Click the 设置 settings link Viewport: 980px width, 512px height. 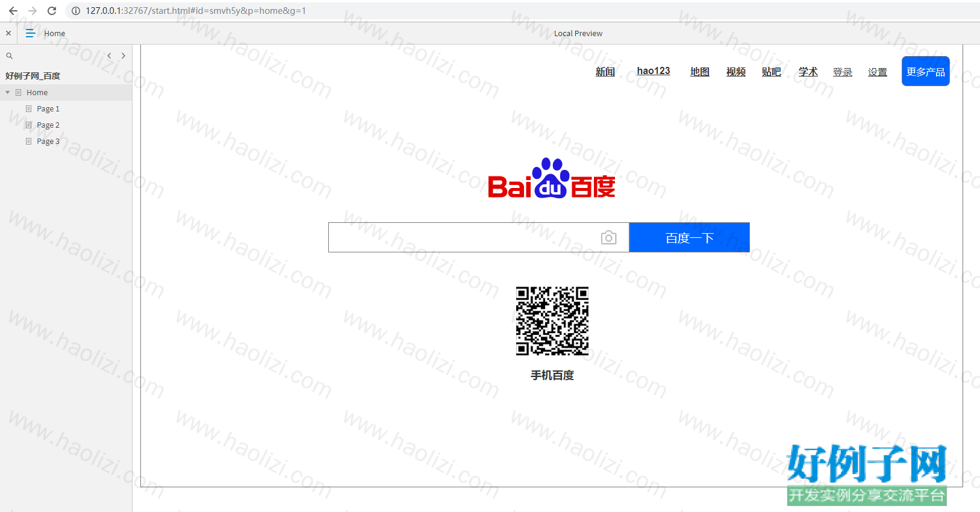click(x=878, y=72)
